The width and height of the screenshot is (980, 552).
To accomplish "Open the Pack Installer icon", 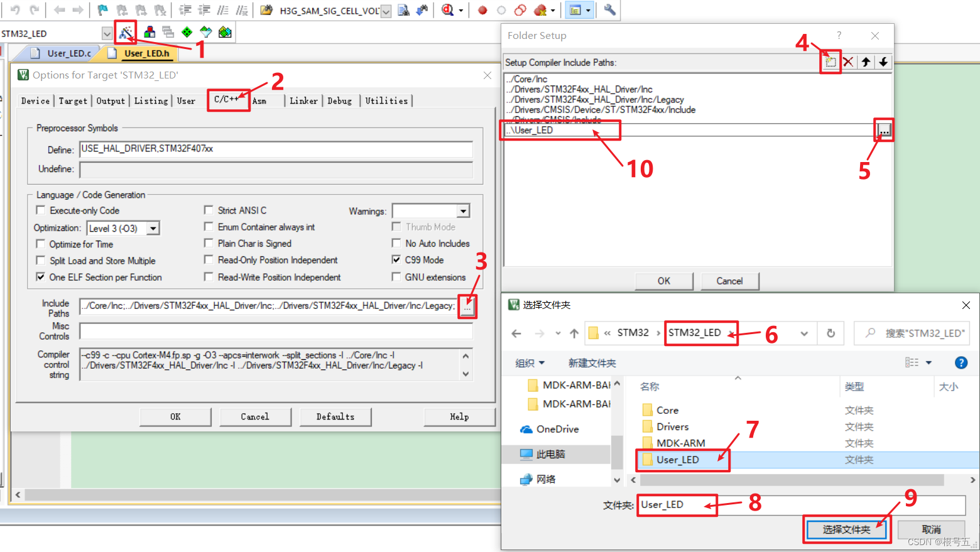I will coord(225,32).
